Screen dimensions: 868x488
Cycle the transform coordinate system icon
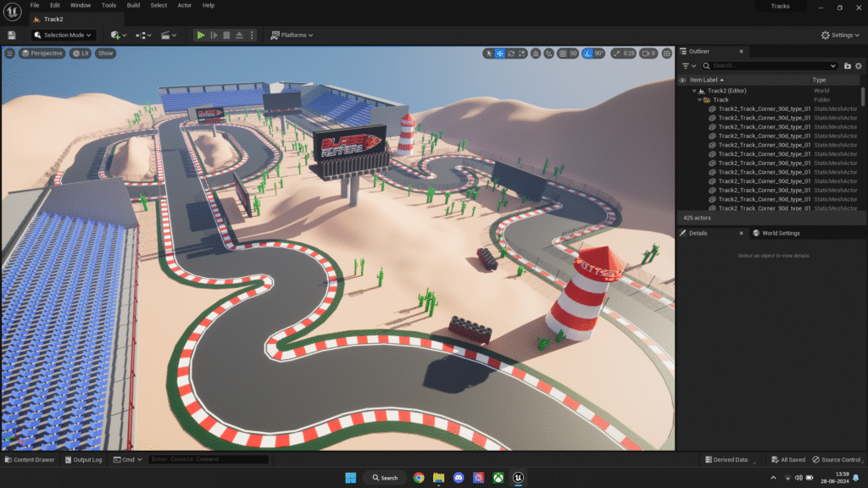point(536,53)
